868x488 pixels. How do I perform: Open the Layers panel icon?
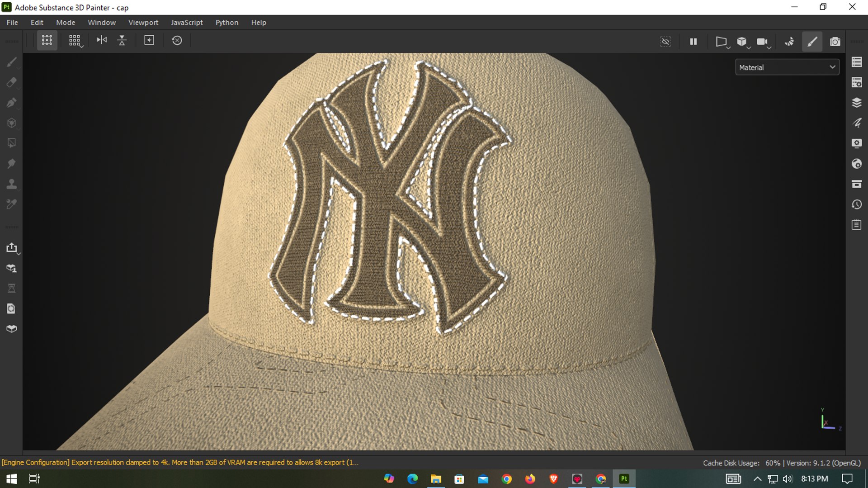(x=857, y=103)
